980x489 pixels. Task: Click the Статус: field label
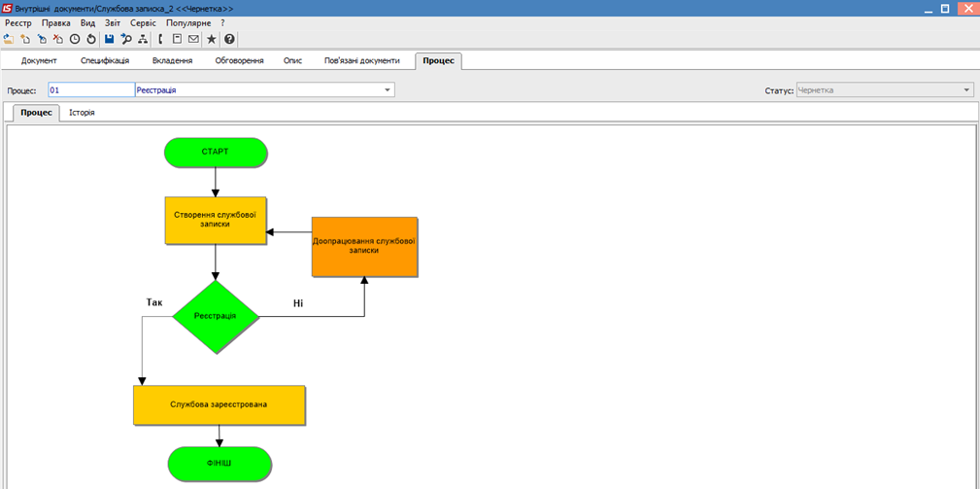point(779,90)
